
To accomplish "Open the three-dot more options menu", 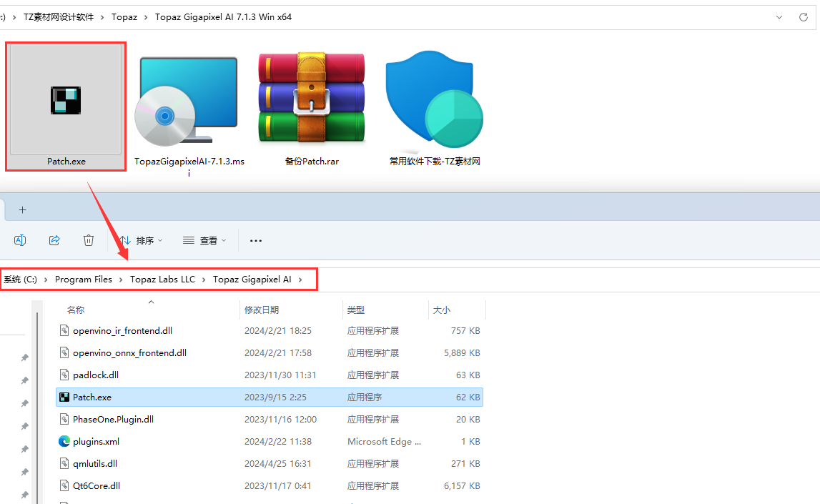I will pos(256,240).
